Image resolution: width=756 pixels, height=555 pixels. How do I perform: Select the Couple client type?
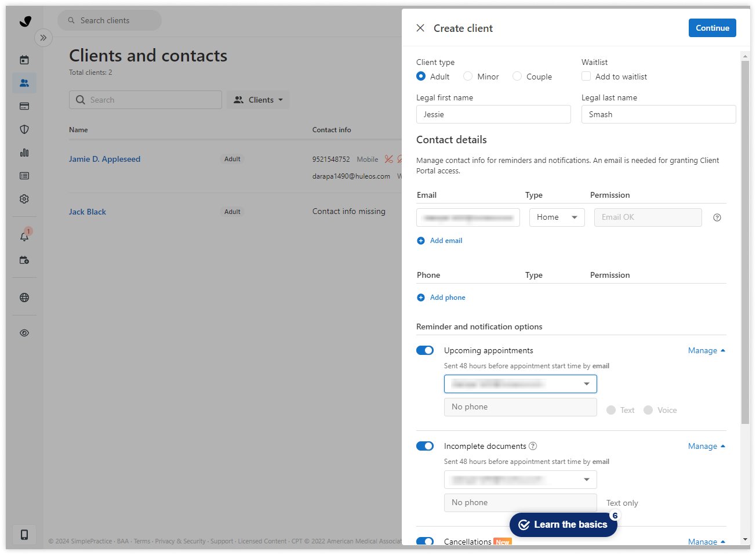(x=517, y=77)
